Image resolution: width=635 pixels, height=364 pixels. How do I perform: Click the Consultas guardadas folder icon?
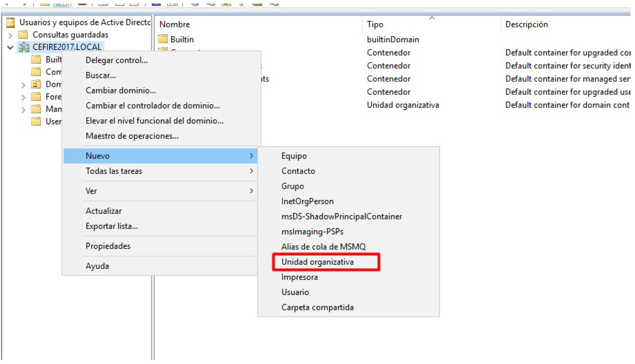pyautogui.click(x=24, y=35)
